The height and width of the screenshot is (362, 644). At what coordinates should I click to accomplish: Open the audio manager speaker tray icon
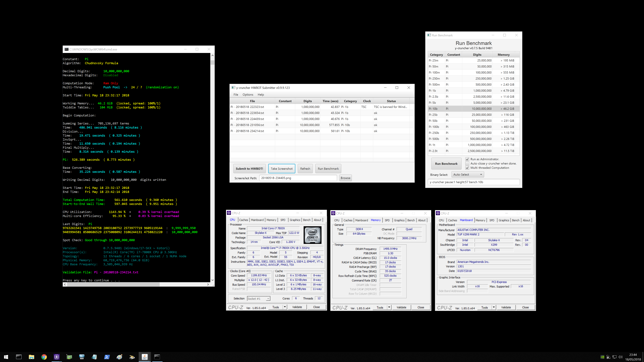pyautogui.click(x=608, y=357)
